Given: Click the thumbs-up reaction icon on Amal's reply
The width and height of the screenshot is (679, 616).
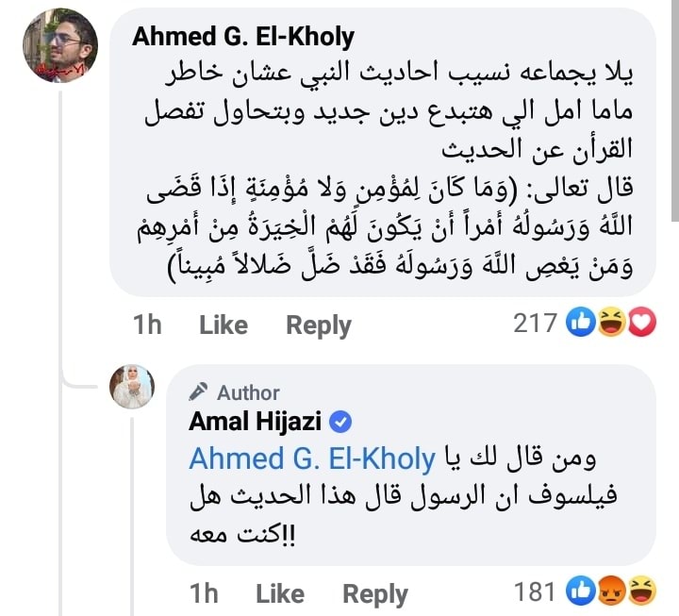Looking at the screenshot, I should [581, 591].
